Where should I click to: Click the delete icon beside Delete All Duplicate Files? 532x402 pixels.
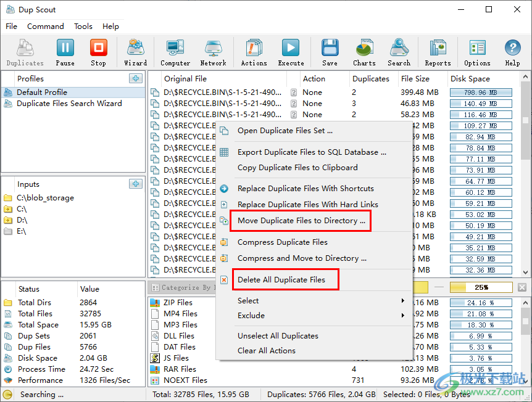(224, 280)
